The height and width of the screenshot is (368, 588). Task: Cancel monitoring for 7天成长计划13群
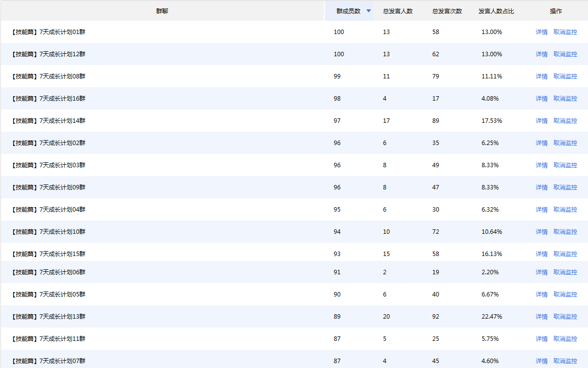565,317
